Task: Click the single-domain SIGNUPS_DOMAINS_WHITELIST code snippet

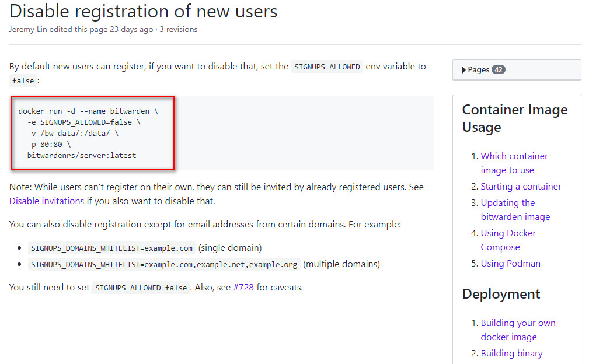Action: 111,248
